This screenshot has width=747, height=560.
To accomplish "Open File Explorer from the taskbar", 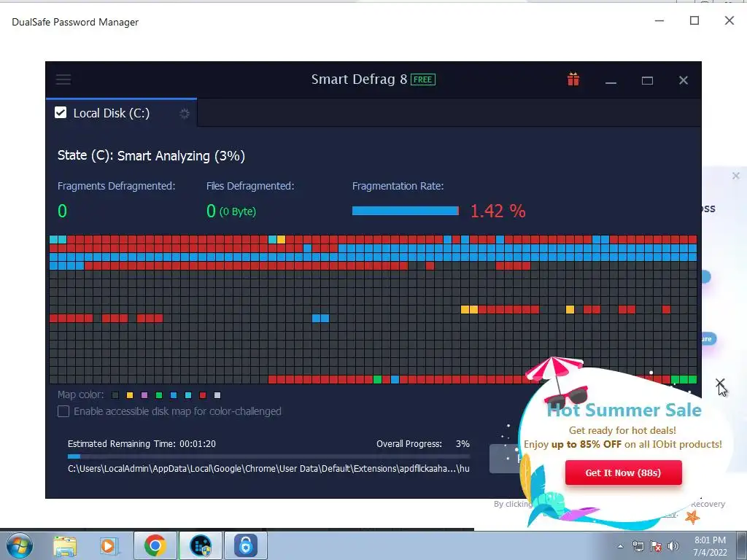I will pos(64,545).
